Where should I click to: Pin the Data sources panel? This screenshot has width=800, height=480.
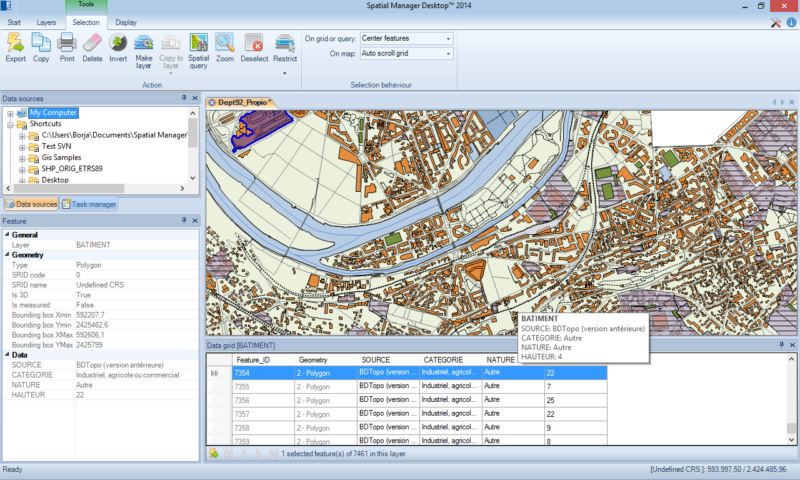tap(184, 98)
